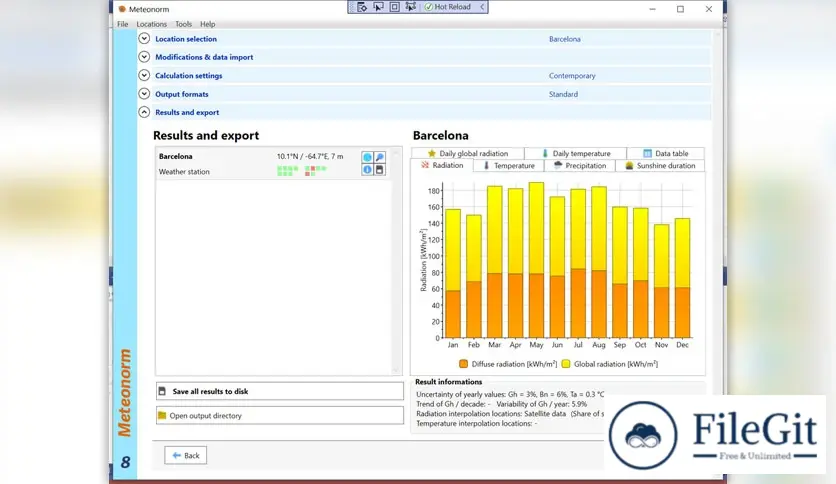Open the Help menu
The image size is (836, 484).
207,24
